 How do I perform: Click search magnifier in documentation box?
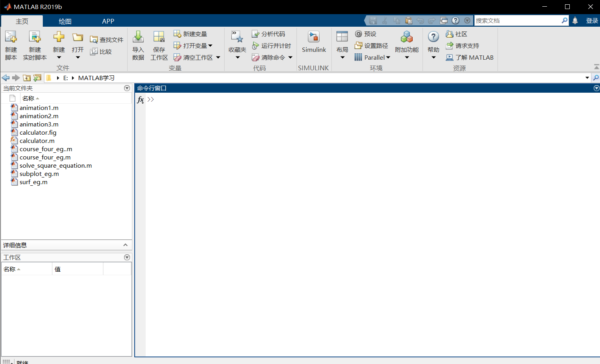(564, 20)
